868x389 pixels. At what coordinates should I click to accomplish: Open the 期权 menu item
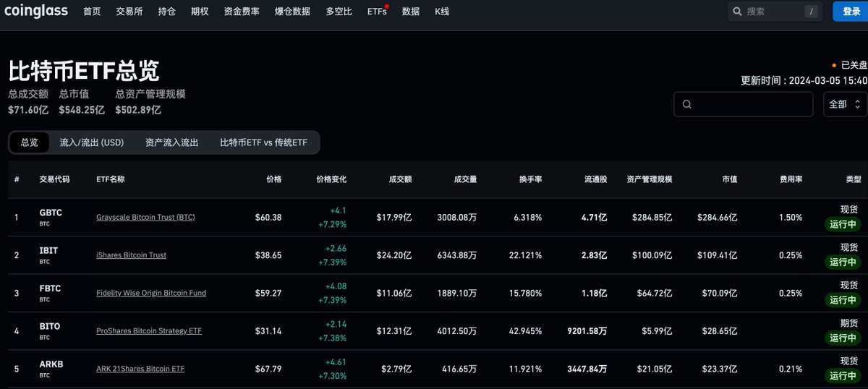point(200,12)
